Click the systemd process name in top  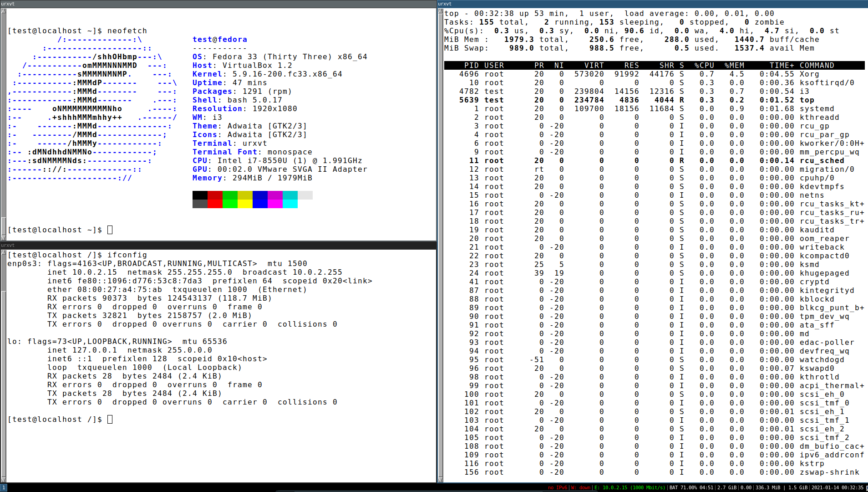[x=817, y=109]
